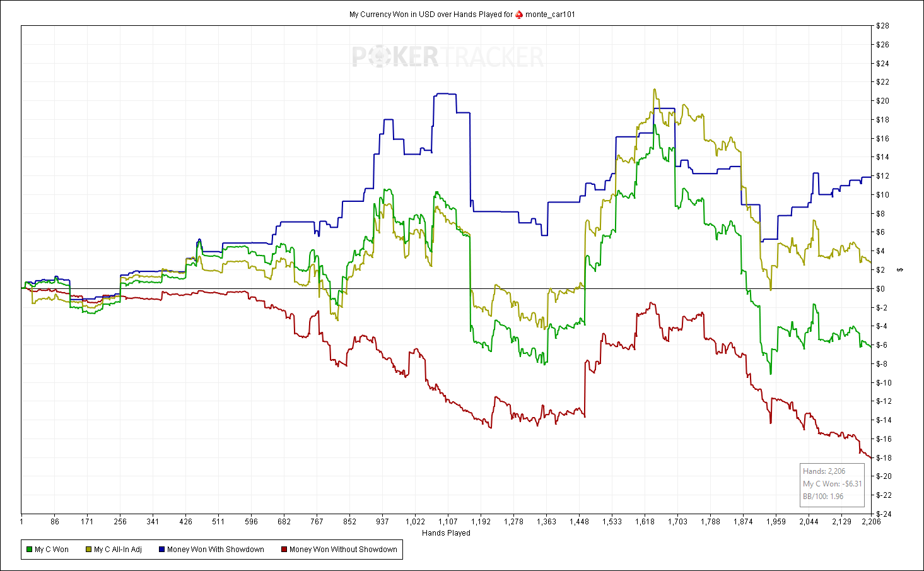Click the "$-24" y-axis label

coord(884,514)
